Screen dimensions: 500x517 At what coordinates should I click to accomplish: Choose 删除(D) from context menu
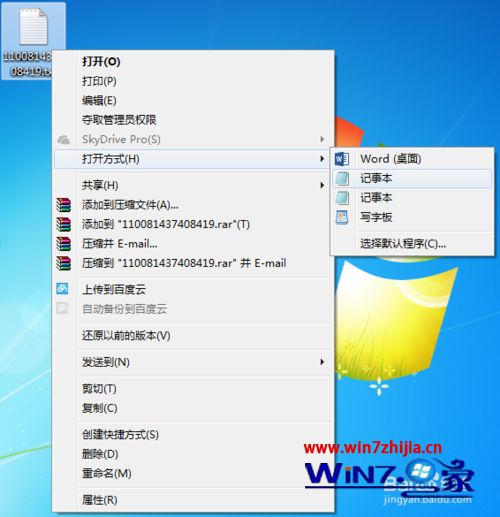(x=193, y=454)
